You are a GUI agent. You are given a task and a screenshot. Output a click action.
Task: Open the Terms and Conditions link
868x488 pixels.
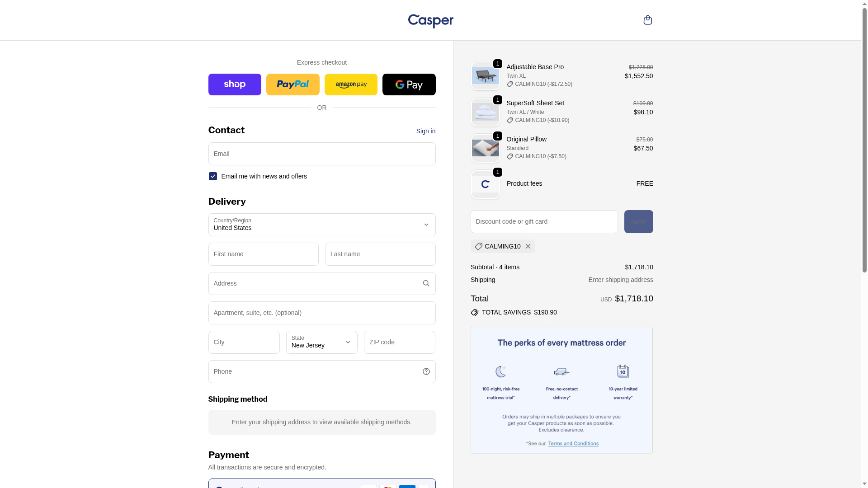[x=573, y=443]
